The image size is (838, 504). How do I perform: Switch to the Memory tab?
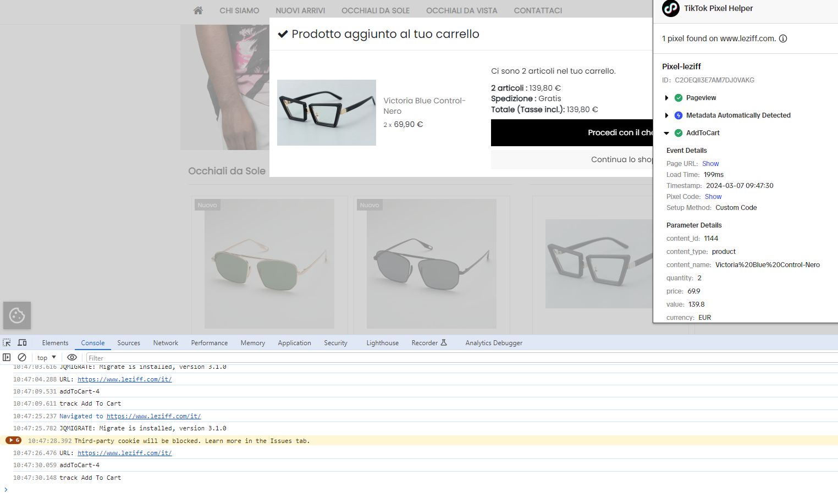point(253,342)
